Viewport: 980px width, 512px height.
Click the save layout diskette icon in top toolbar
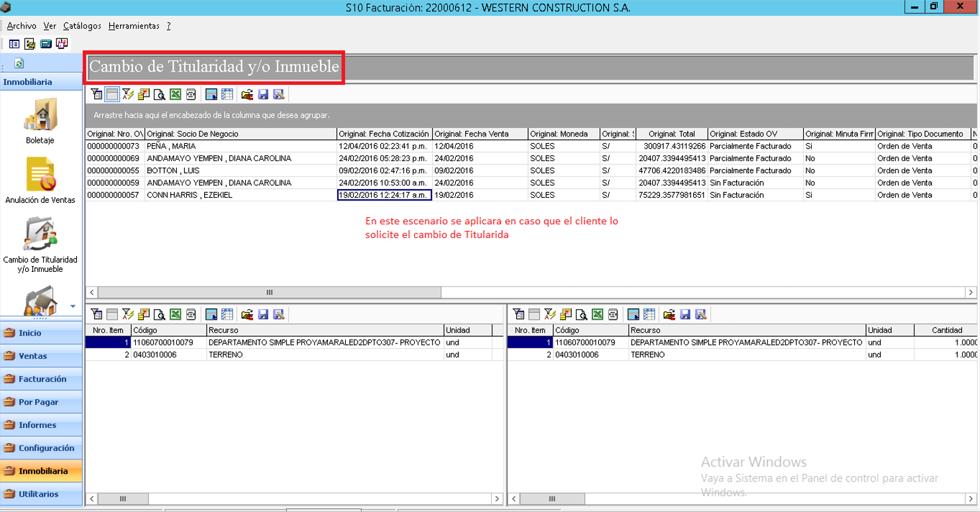(263, 95)
